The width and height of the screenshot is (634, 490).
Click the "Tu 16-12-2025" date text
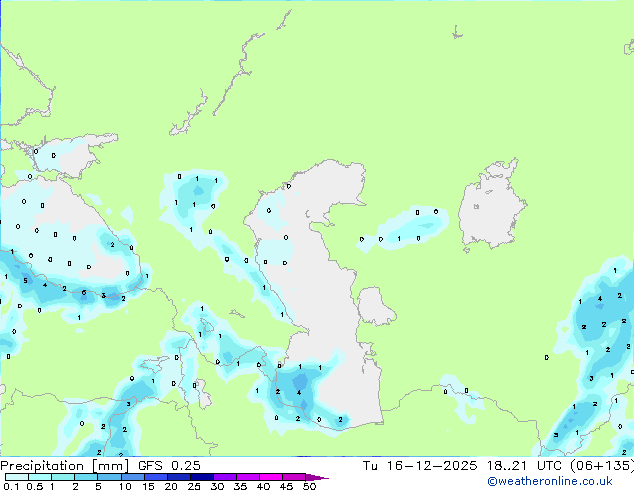tap(420, 466)
